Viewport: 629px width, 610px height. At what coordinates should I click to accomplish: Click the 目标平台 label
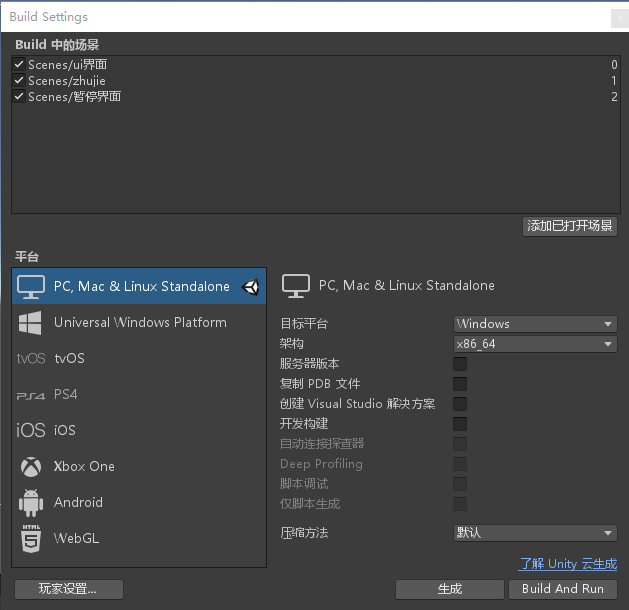click(304, 324)
